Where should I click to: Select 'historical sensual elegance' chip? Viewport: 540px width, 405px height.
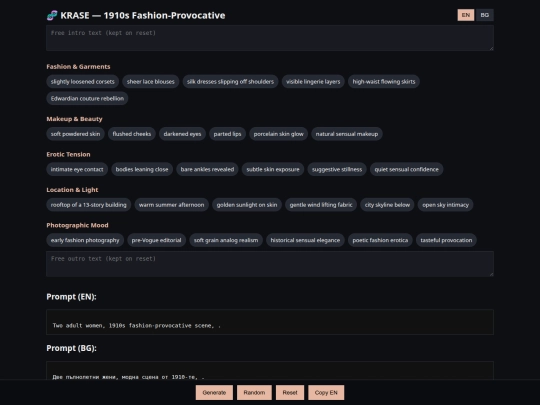[305, 240]
